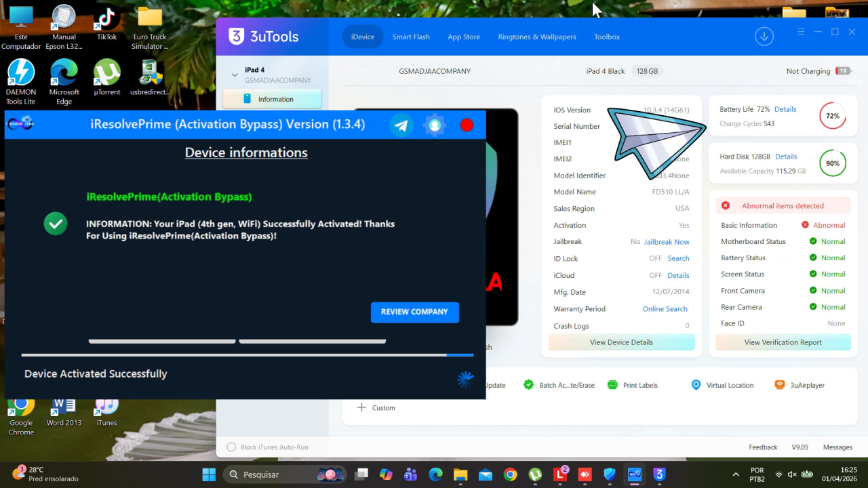Open the 3uTools download manager icon
868x488 pixels.
[x=764, y=37]
